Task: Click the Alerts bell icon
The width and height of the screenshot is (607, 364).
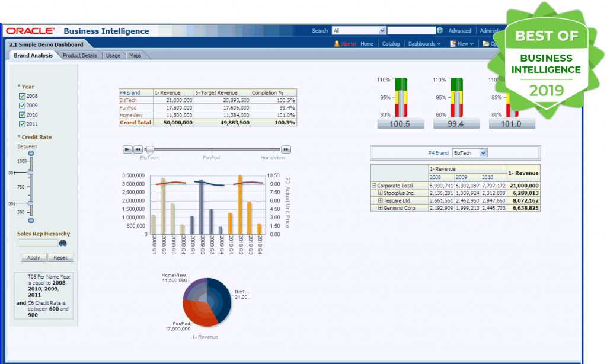Action: (x=337, y=44)
